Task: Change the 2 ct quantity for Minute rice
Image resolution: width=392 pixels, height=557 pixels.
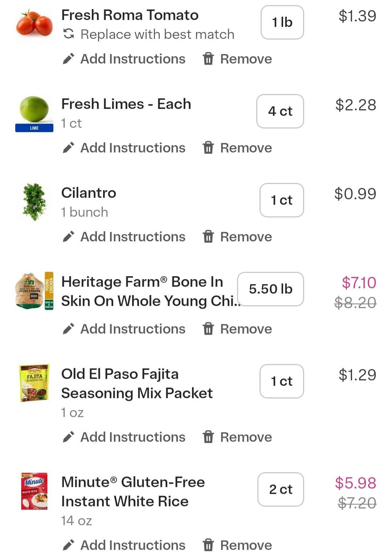Action: pyautogui.click(x=281, y=489)
